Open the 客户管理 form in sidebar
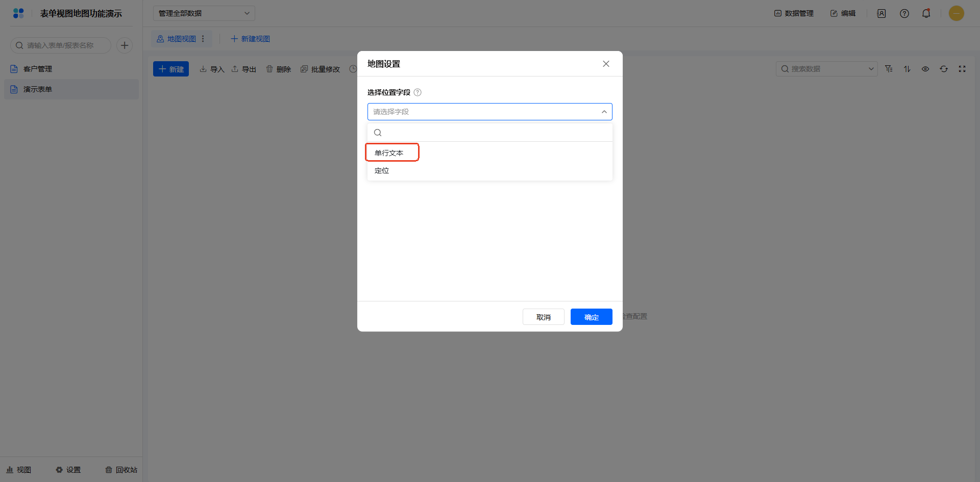The height and width of the screenshot is (482, 980). [38, 69]
